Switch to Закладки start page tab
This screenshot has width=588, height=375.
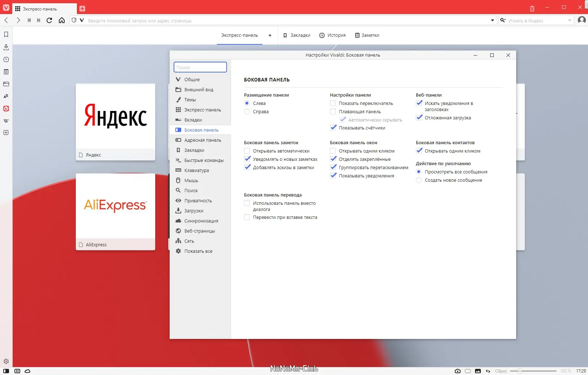297,35
